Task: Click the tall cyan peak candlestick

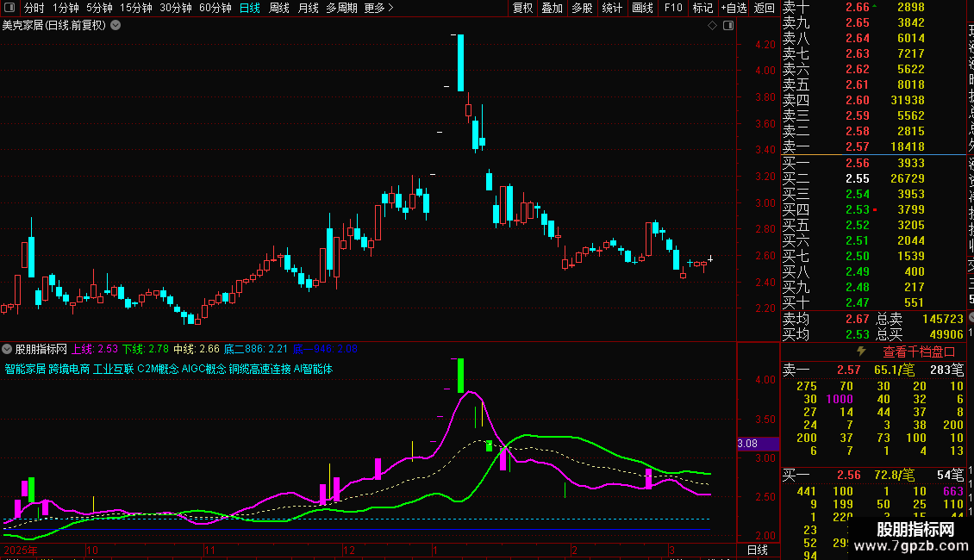Action: pos(460,63)
